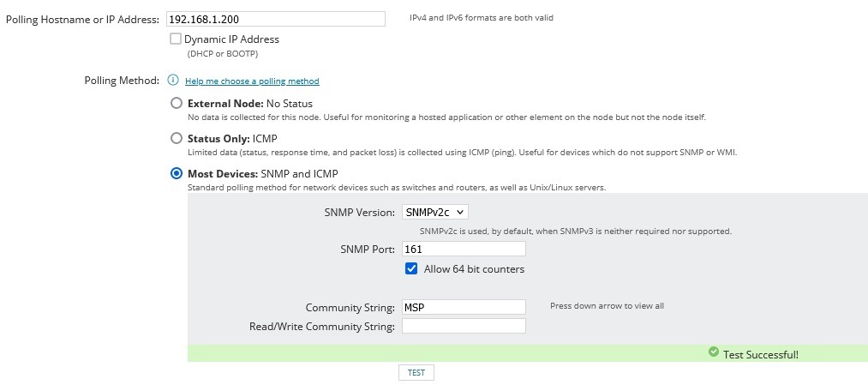Image resolution: width=868 pixels, height=385 pixels.
Task: Select the External Node radio button
Action: click(x=177, y=103)
